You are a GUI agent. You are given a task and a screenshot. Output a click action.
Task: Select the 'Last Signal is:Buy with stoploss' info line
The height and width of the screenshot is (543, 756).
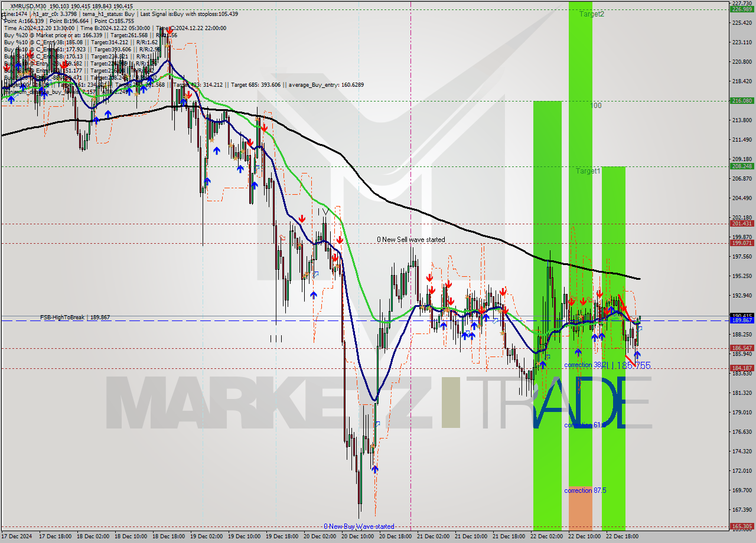(x=189, y=14)
